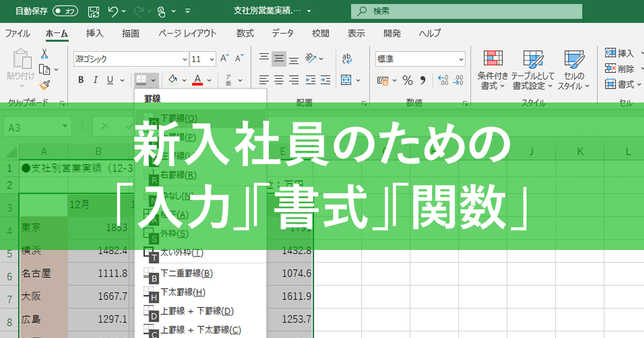Choose 上罫線 + 下罫線(D) border option
Image resolution: width=644 pixels, height=338 pixels.
click(200, 311)
